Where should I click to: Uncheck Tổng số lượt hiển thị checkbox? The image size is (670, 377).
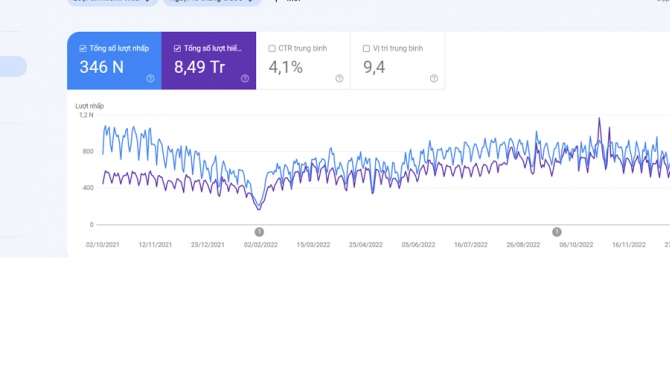(177, 48)
